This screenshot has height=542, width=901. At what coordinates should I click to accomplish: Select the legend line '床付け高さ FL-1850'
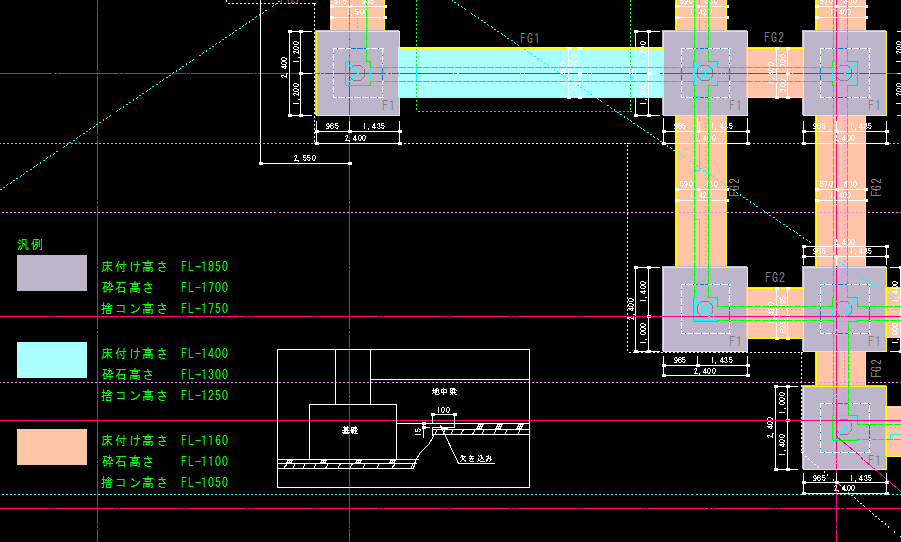165,267
